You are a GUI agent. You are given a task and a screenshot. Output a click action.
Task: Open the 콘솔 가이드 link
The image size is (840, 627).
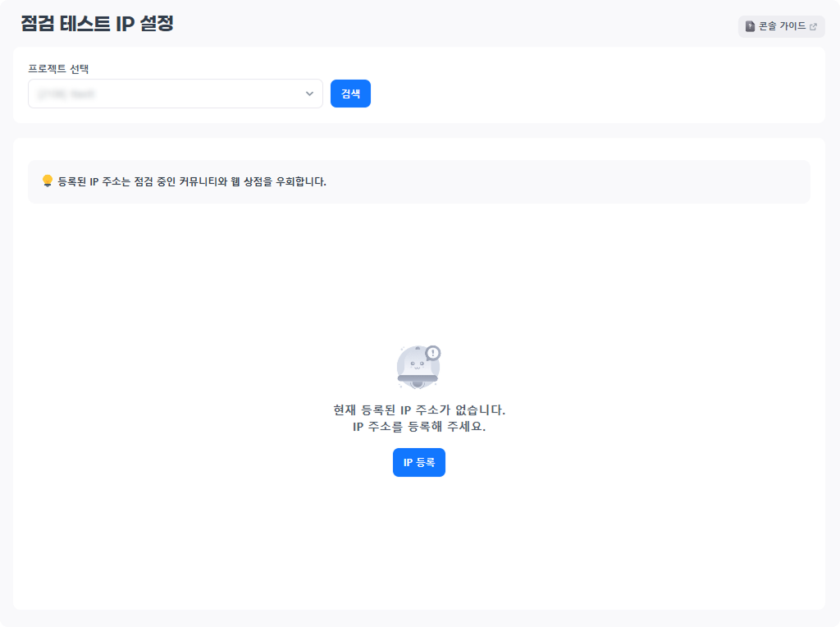click(782, 26)
